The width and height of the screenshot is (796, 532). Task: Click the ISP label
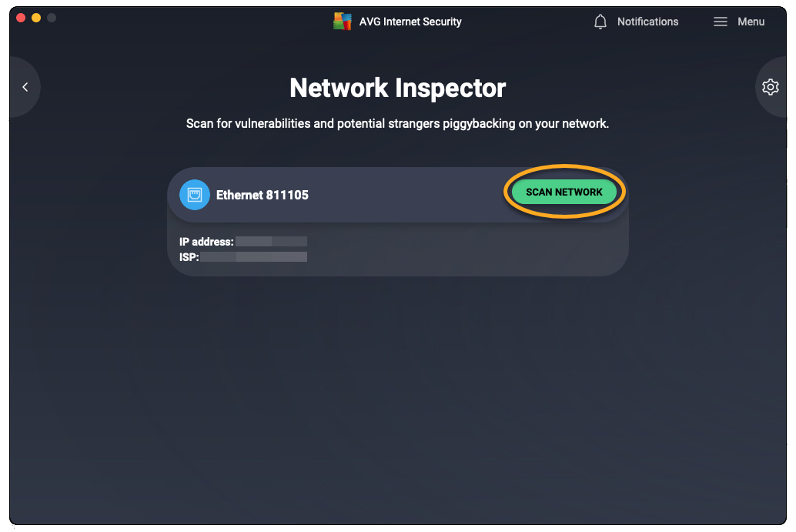189,257
